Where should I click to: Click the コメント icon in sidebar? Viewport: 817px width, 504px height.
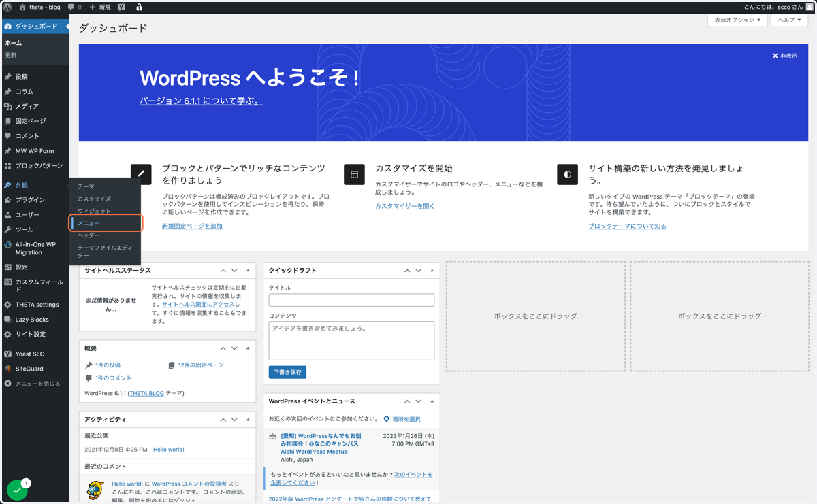(8, 136)
